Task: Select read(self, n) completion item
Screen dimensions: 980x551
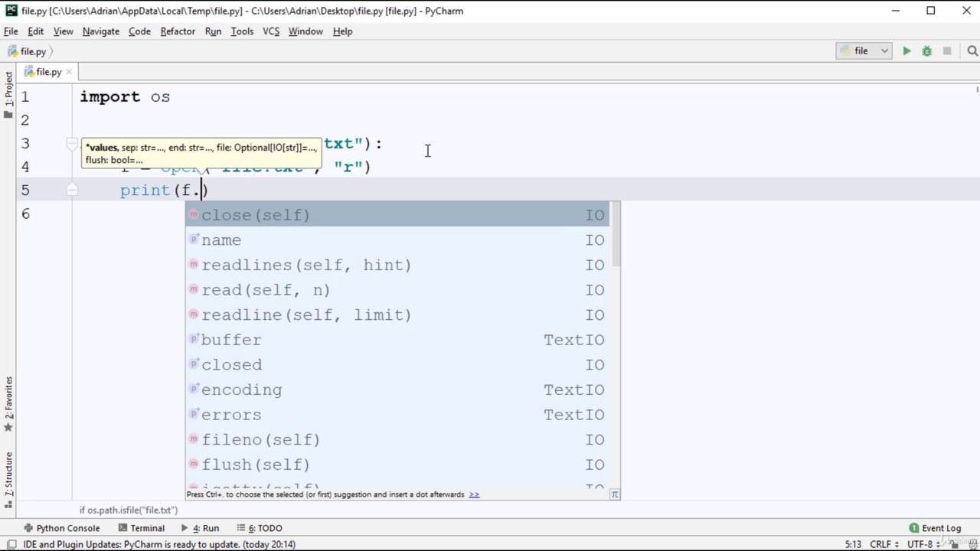Action: (x=397, y=290)
